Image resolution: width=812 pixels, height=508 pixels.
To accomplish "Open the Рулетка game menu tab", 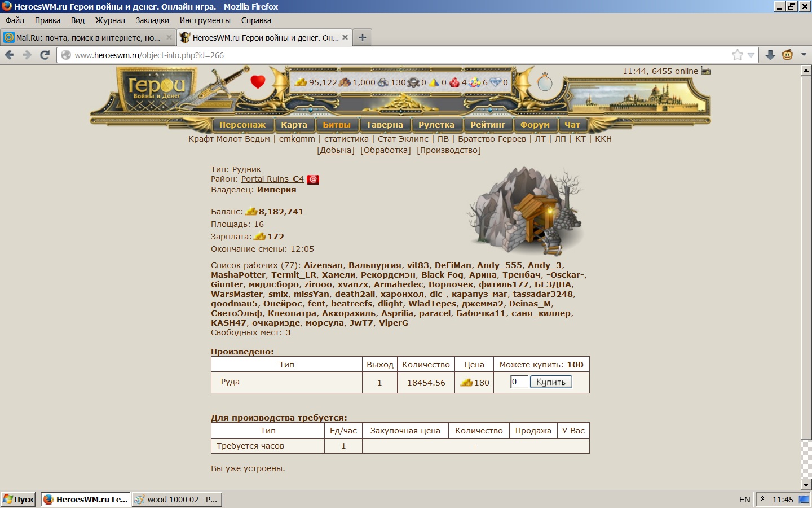I will point(436,125).
